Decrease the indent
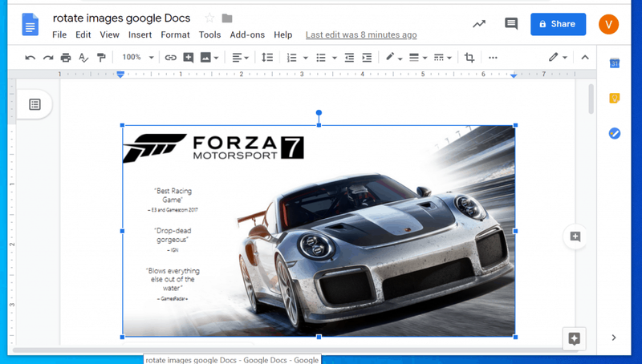Screen dimensions: 642x364 [349, 58]
